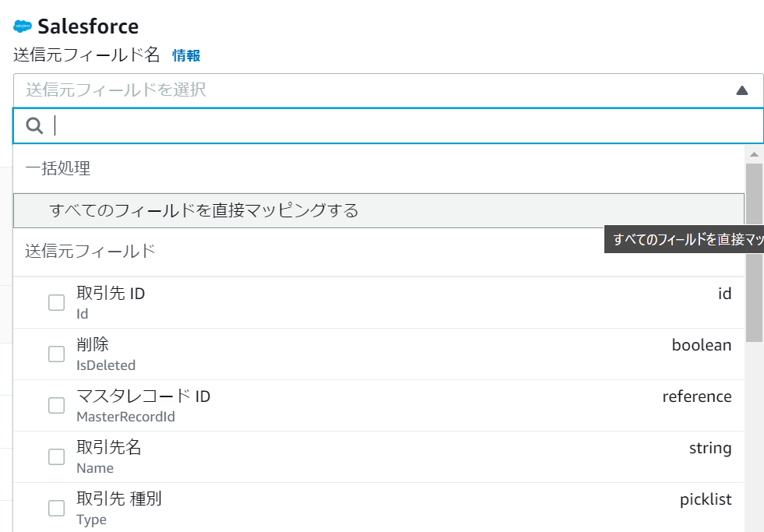This screenshot has height=532, width=764.
Task: Click the dropdown list scrollbar thumb
Action: click(753, 249)
